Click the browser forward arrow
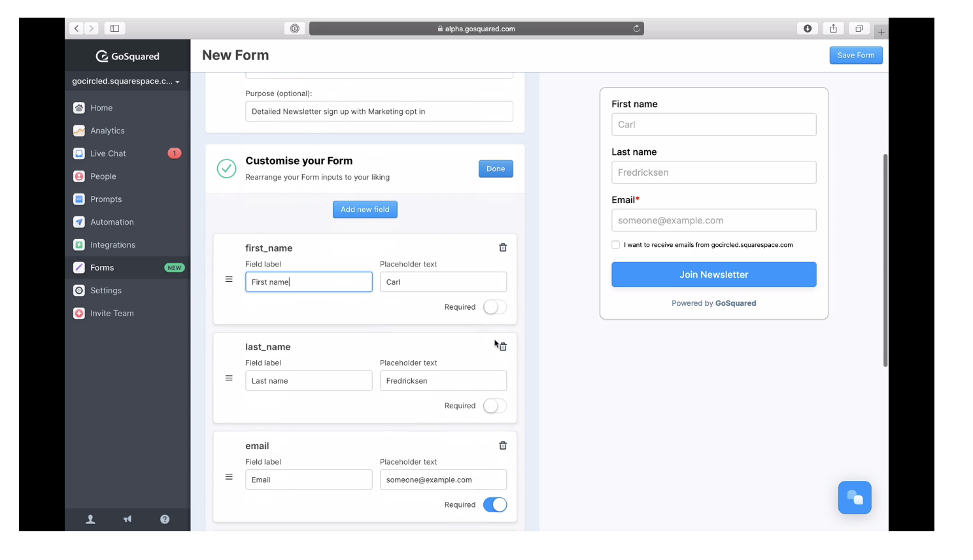Viewport: 973px width, 560px height. point(92,28)
